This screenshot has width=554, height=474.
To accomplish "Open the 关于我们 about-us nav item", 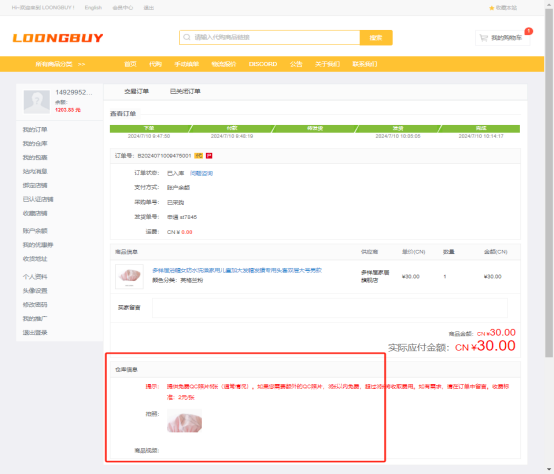I will [328, 64].
